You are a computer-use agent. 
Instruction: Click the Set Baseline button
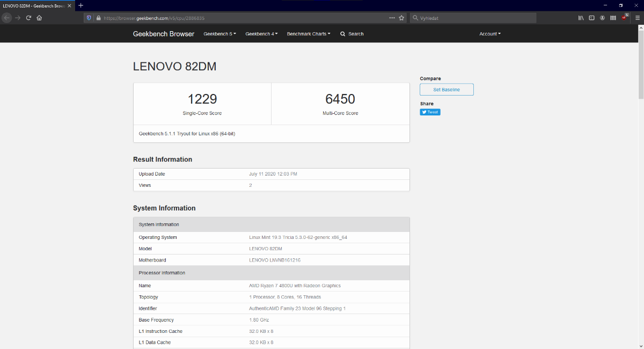(x=447, y=90)
